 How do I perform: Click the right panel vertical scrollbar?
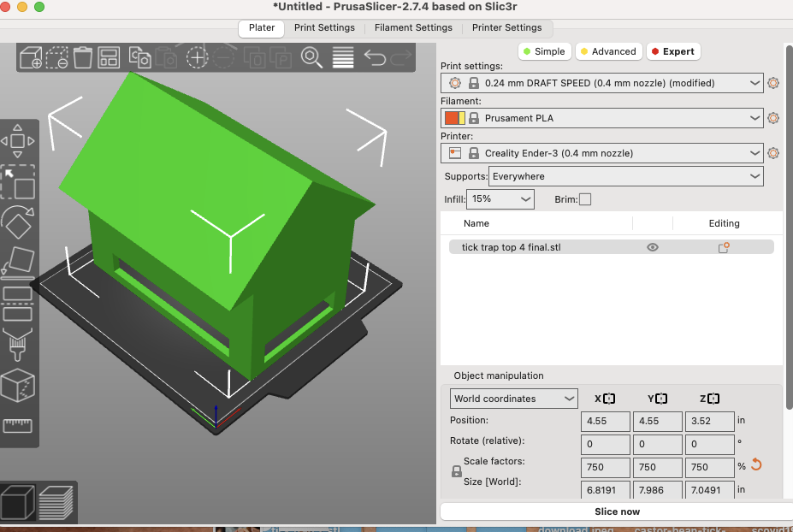pyautogui.click(x=789, y=228)
